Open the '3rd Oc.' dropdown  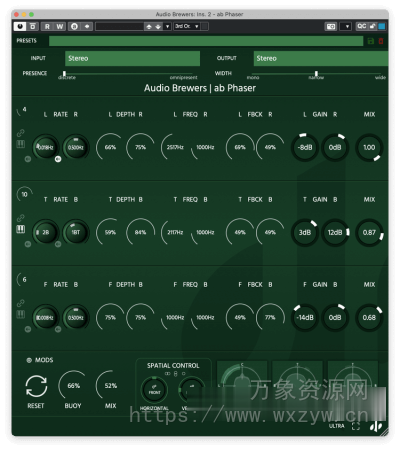(187, 26)
